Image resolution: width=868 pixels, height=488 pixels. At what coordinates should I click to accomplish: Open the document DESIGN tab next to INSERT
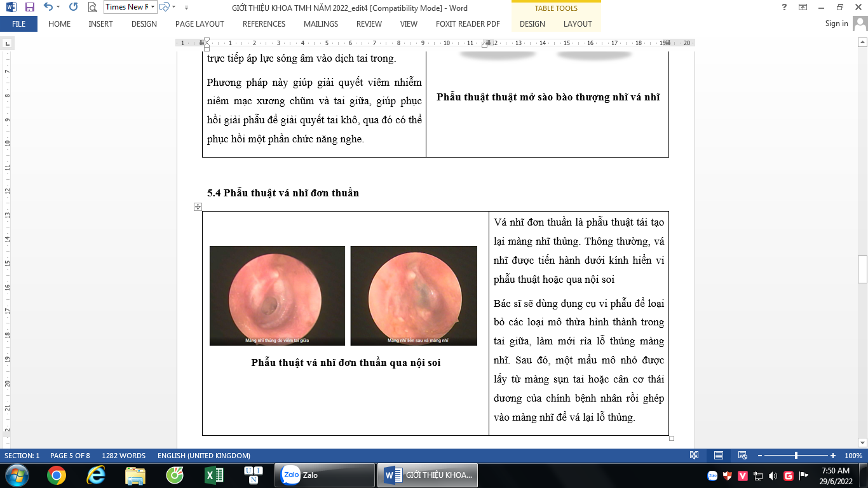point(144,24)
